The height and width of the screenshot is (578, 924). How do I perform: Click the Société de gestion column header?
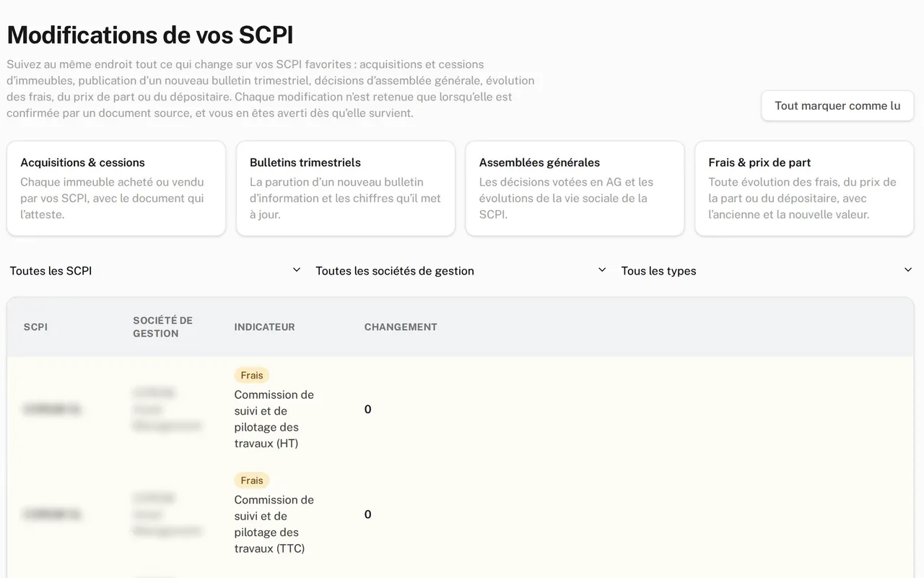point(162,327)
